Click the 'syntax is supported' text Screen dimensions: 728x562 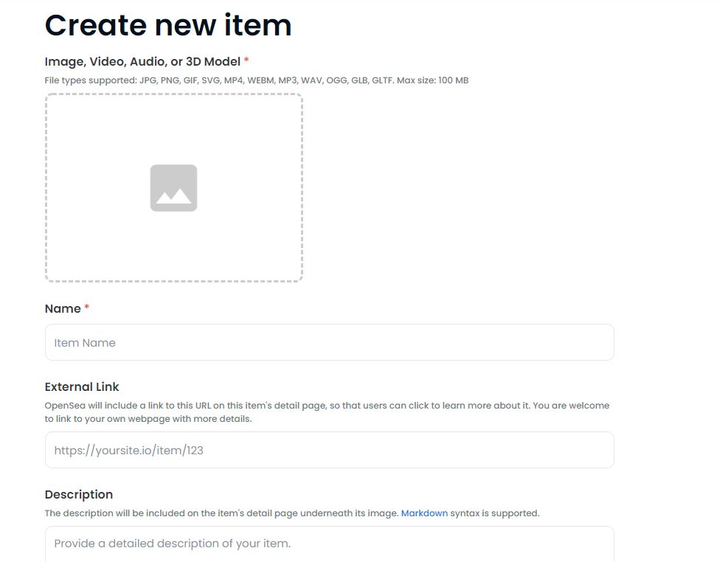[495, 513]
